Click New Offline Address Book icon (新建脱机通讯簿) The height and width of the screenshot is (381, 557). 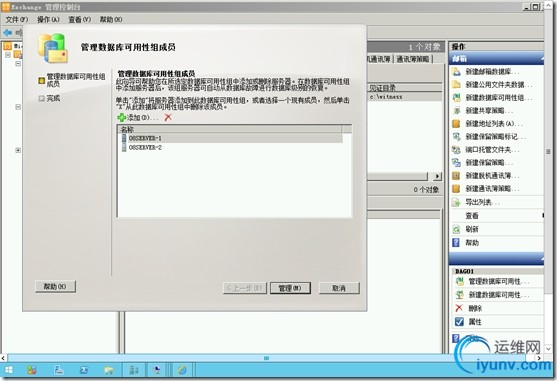point(456,175)
